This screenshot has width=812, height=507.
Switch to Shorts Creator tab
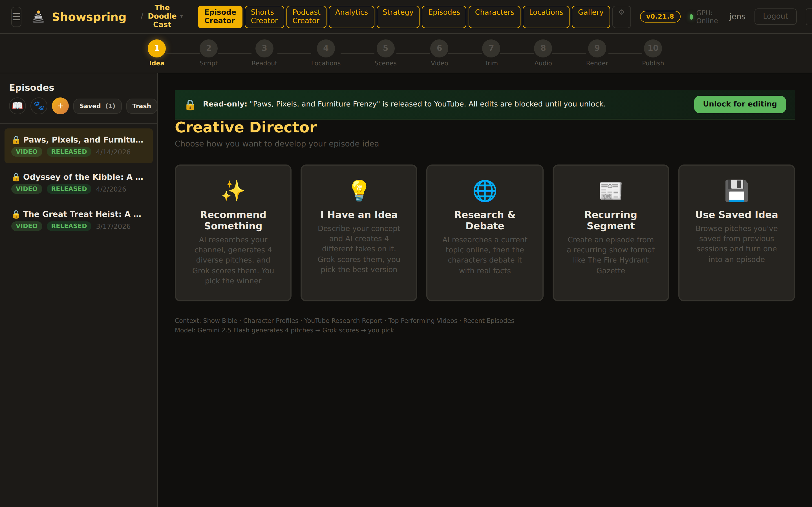[x=264, y=16]
